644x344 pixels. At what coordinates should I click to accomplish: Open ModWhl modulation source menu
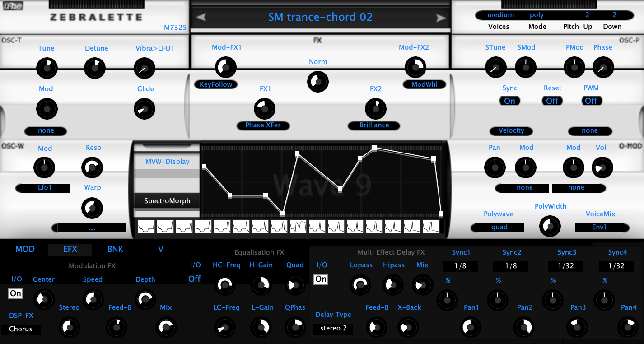pyautogui.click(x=425, y=84)
